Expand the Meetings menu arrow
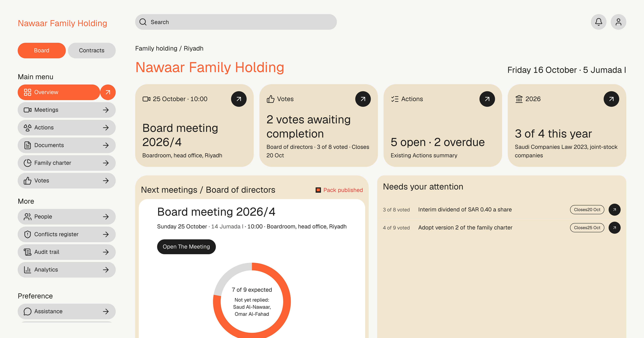 pyautogui.click(x=106, y=110)
